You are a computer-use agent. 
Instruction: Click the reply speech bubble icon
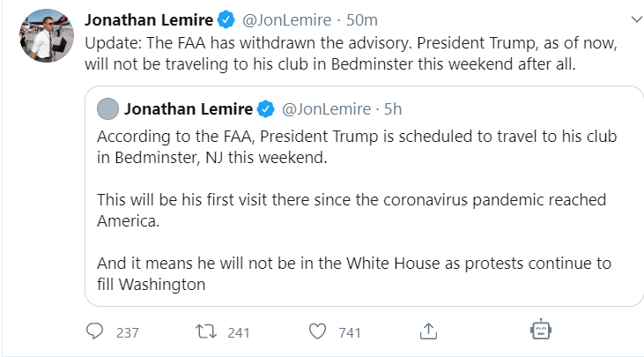[96, 332]
